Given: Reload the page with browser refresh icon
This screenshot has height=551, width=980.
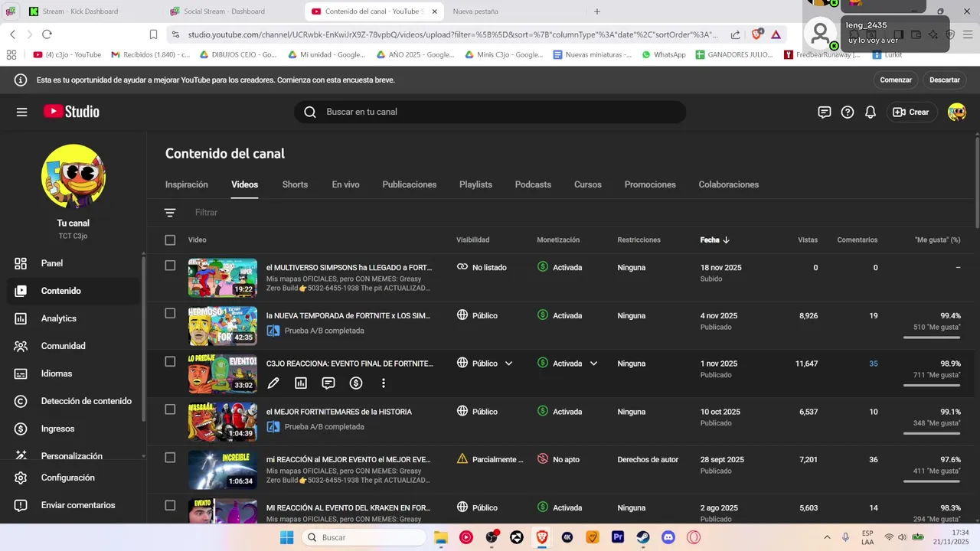Looking at the screenshot, I should point(47,34).
